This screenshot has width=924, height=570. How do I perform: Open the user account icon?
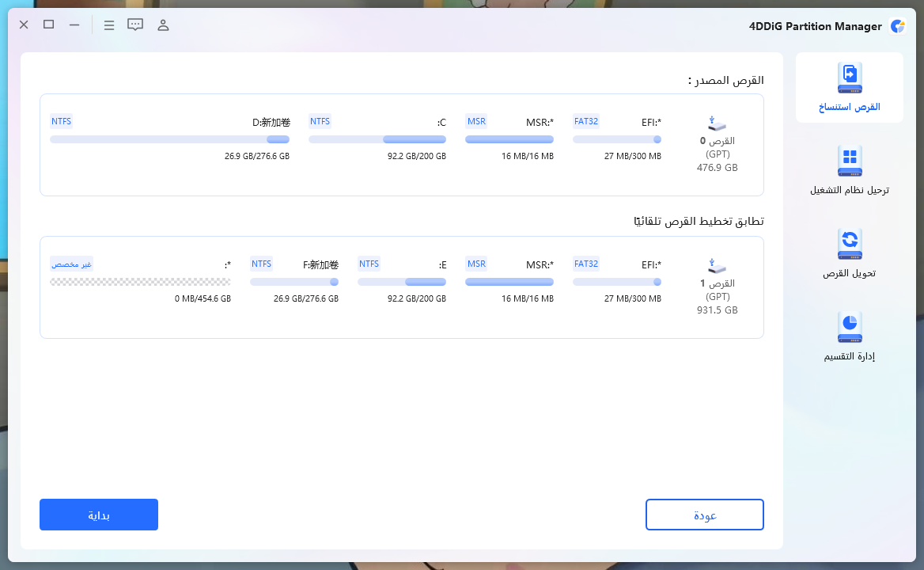pos(163,25)
